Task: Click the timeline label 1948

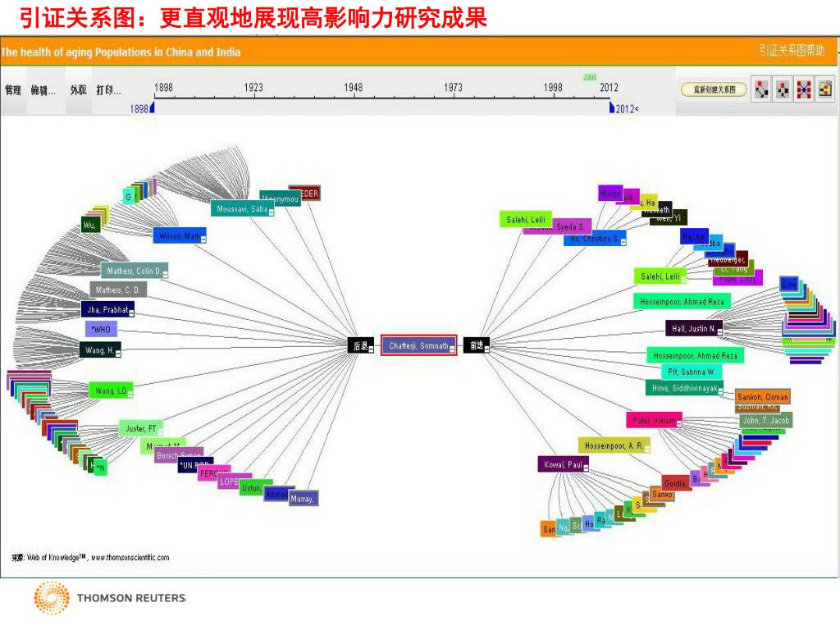Action: pos(353,87)
